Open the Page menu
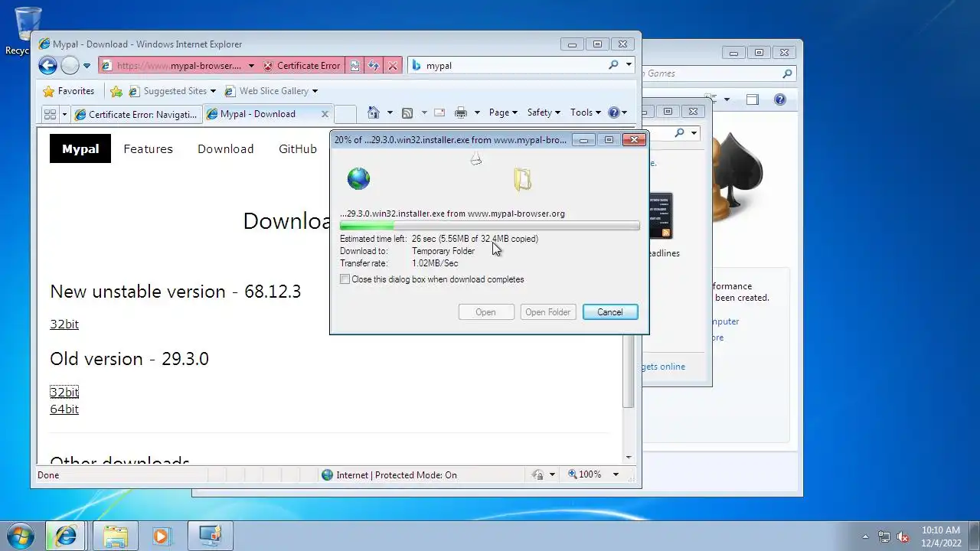 point(503,112)
